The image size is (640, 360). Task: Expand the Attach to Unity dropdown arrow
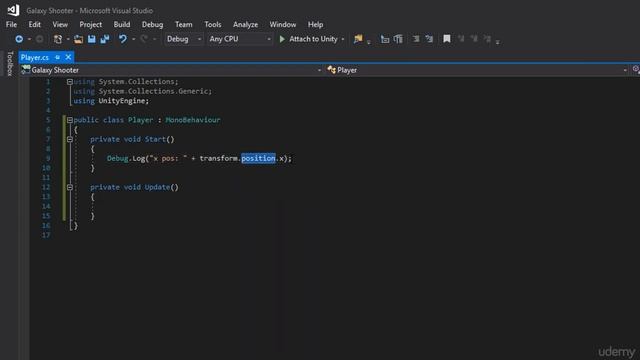343,39
